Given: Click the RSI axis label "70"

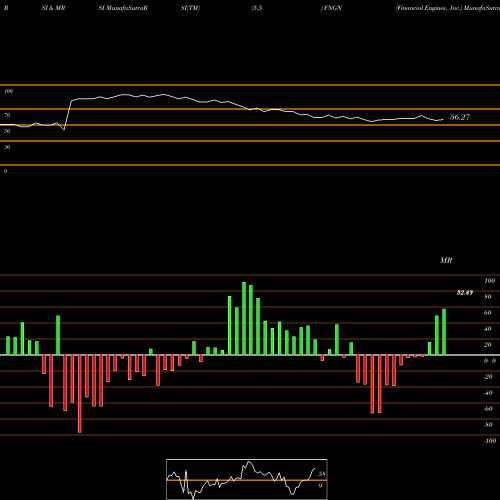Looking at the screenshot, I should 7,115.
